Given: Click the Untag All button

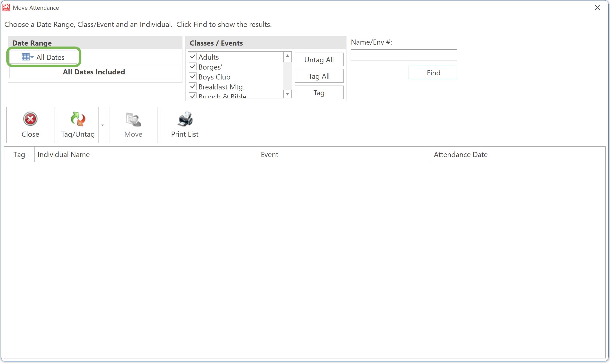Looking at the screenshot, I should (319, 59).
